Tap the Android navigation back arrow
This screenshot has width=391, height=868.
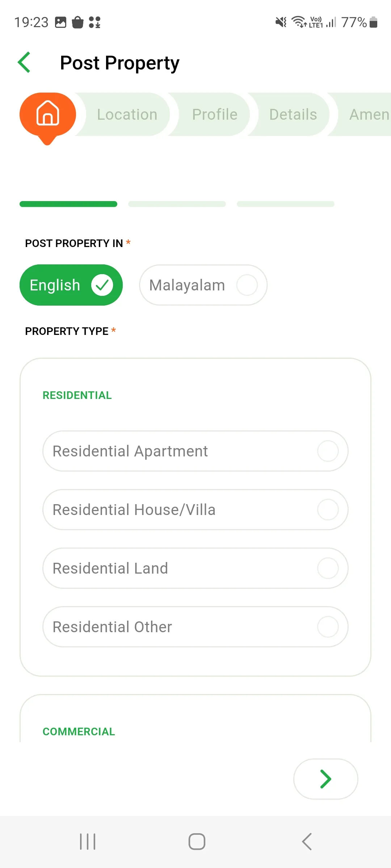[307, 842]
